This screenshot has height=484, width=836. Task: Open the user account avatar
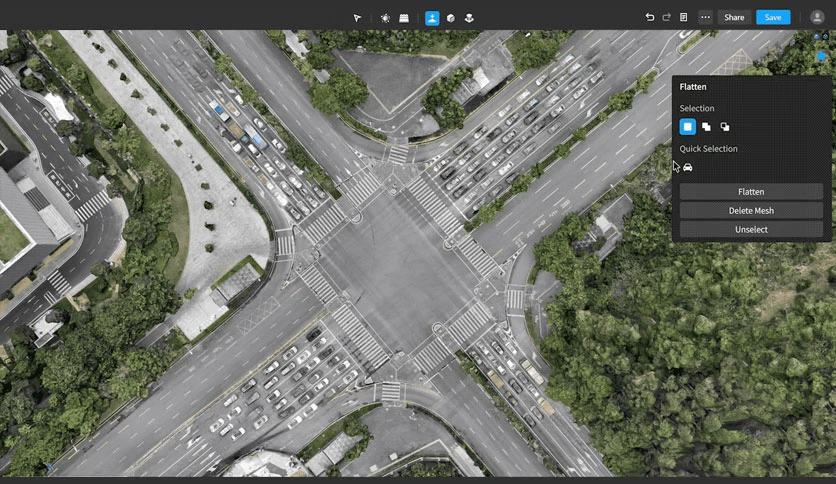[817, 17]
